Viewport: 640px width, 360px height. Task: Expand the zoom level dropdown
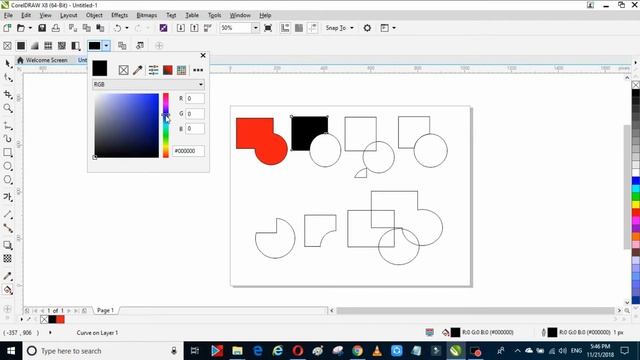coord(256,28)
